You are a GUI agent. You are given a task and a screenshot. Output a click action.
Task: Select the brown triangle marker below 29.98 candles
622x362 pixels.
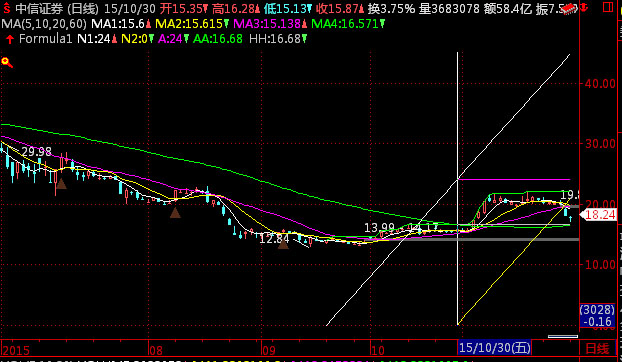61,183
